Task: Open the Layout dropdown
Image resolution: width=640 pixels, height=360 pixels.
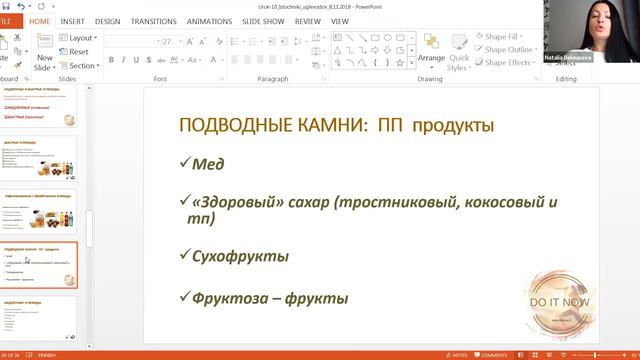Action: 78,38
